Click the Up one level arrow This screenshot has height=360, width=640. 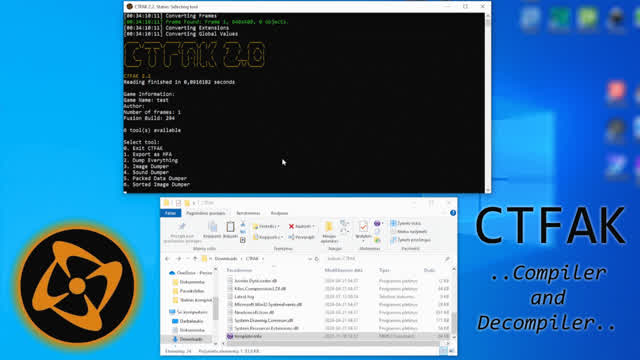[x=195, y=259]
